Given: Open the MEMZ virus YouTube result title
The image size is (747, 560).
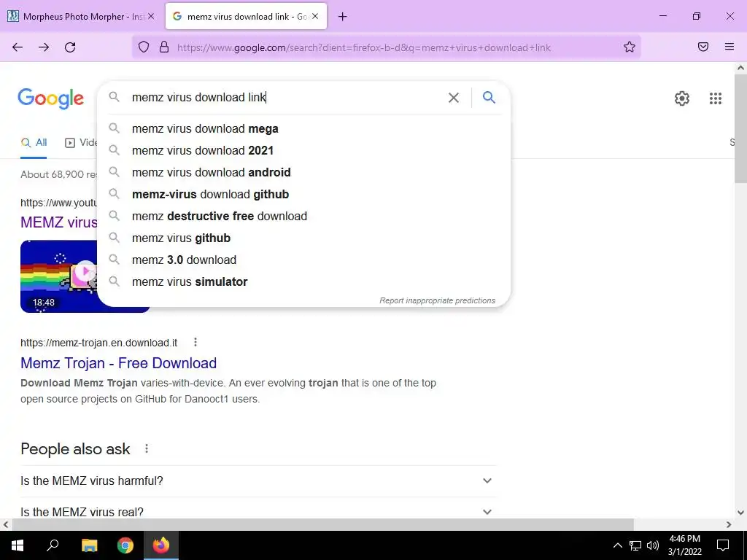Looking at the screenshot, I should pyautogui.click(x=58, y=222).
